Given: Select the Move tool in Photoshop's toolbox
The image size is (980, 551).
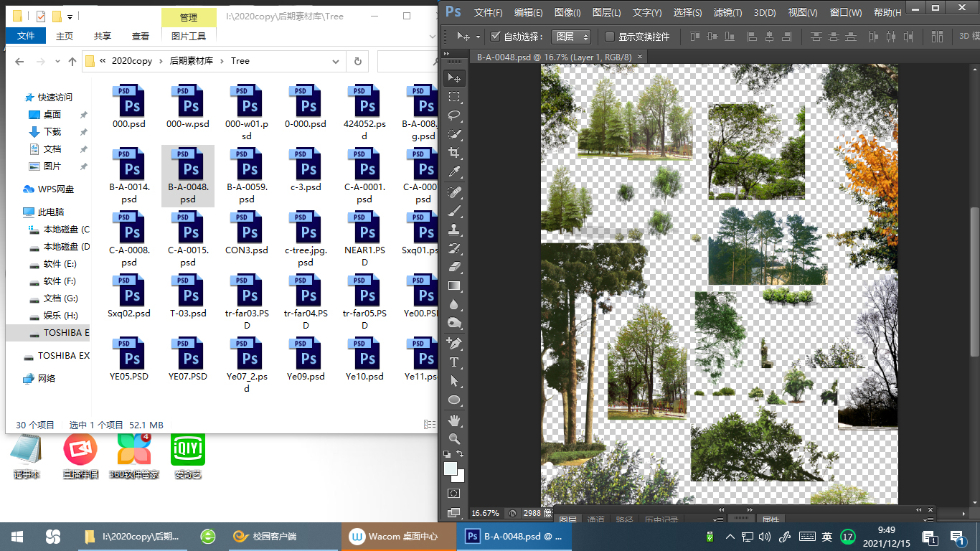Looking at the screenshot, I should click(x=454, y=77).
